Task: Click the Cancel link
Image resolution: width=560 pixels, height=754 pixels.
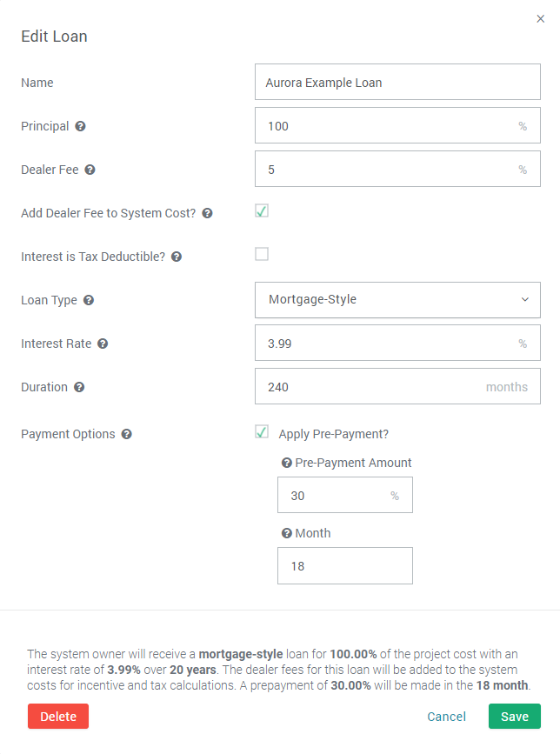Action: pyautogui.click(x=446, y=717)
